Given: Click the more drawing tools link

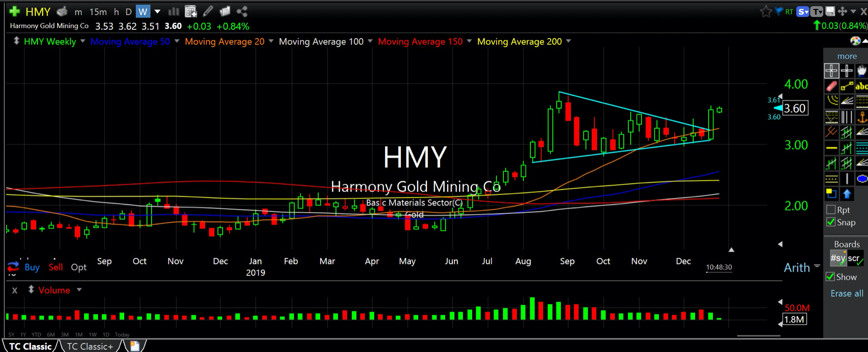Looking at the screenshot, I should 847,56.
